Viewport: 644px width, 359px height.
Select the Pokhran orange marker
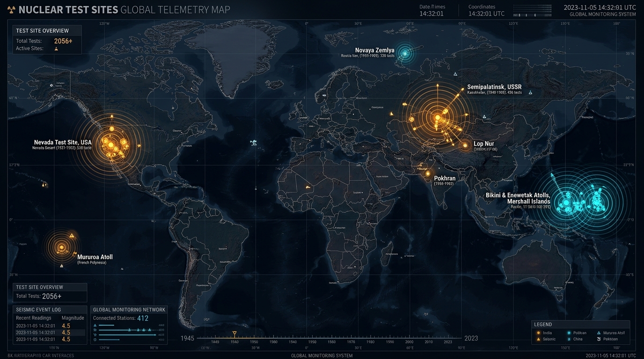427,173
